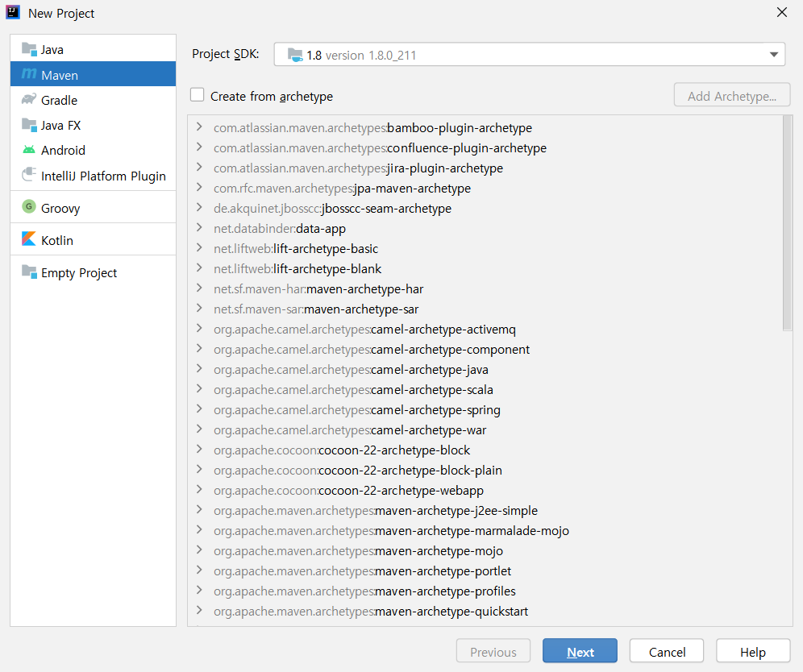Click the IntelliJ IDEA logo in the title bar
Image resolution: width=803 pixels, height=672 pixels.
(x=13, y=12)
